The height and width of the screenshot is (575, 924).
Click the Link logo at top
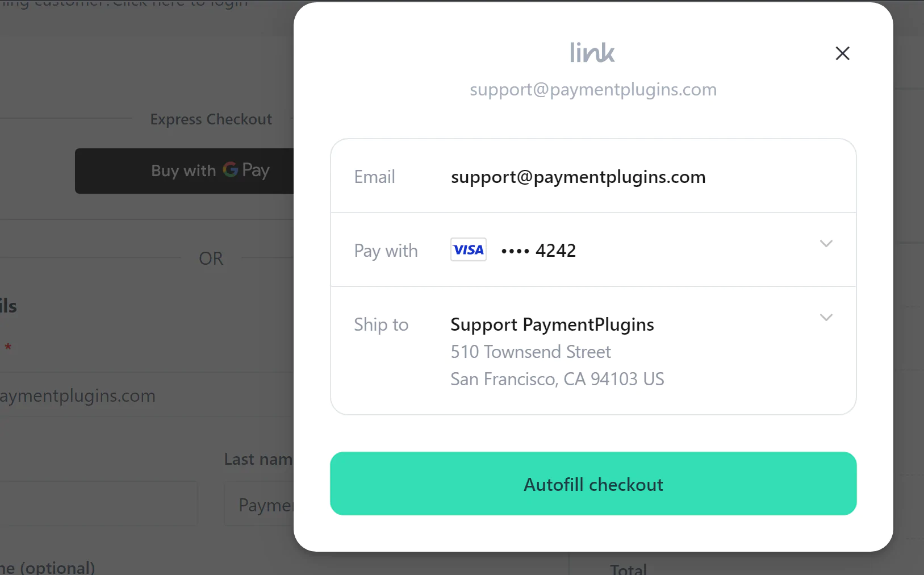pyautogui.click(x=592, y=53)
